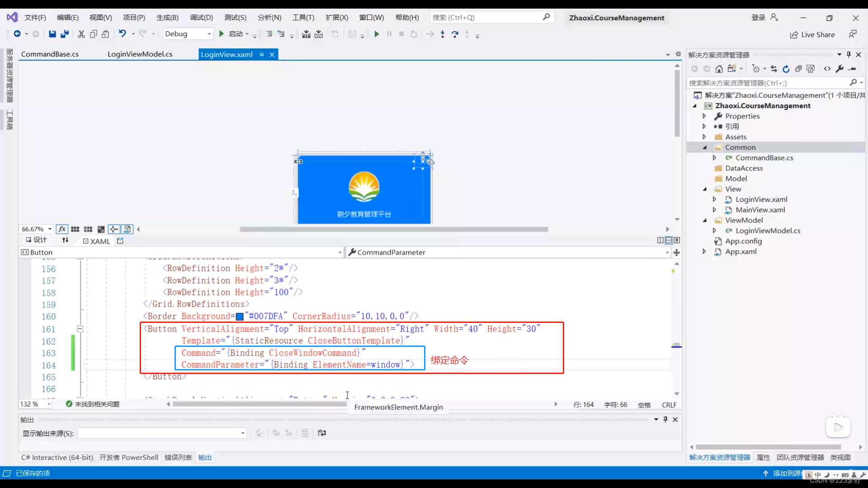868x488 pixels.
Task: Click Sync with Active Document icon
Action: pos(774,69)
